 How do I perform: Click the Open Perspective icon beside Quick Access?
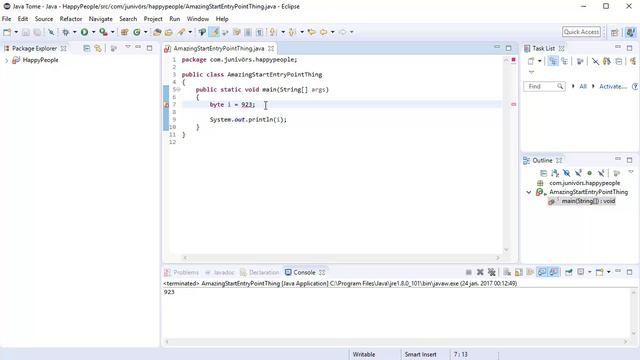pos(615,32)
